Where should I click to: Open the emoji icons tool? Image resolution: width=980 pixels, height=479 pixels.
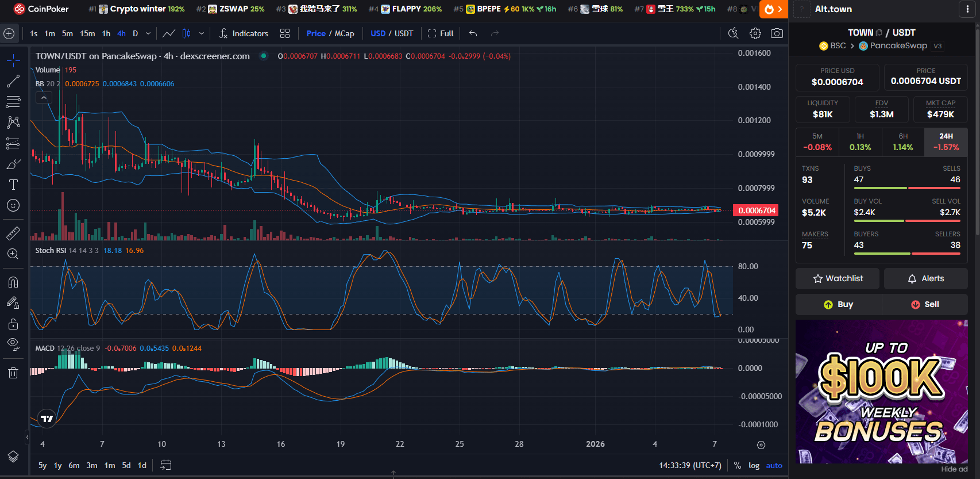(13, 205)
